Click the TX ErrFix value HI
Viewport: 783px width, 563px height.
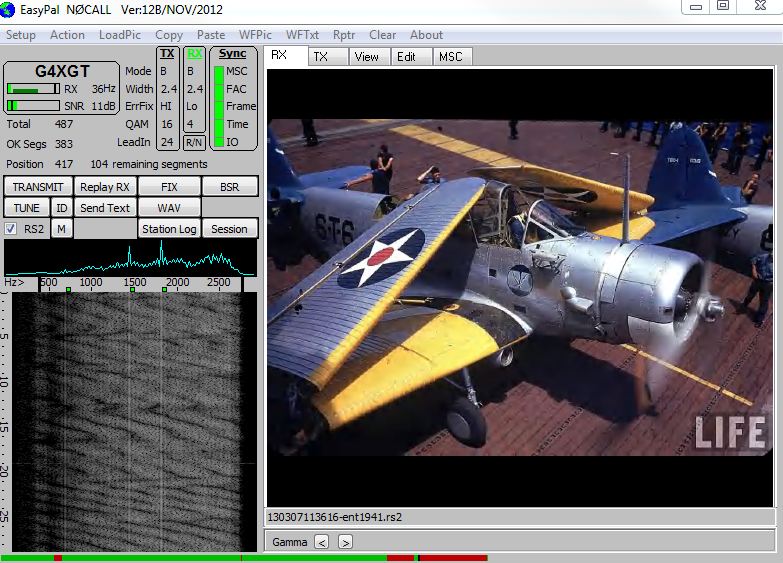[166, 106]
